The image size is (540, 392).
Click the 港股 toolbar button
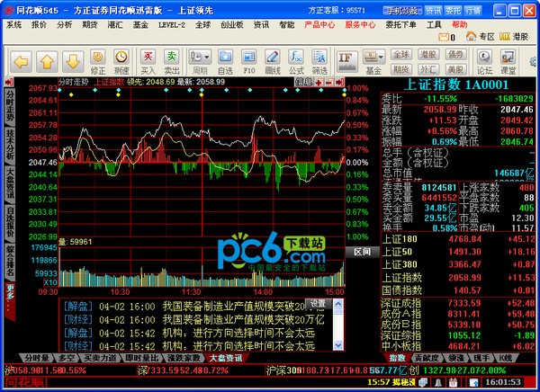(x=428, y=54)
